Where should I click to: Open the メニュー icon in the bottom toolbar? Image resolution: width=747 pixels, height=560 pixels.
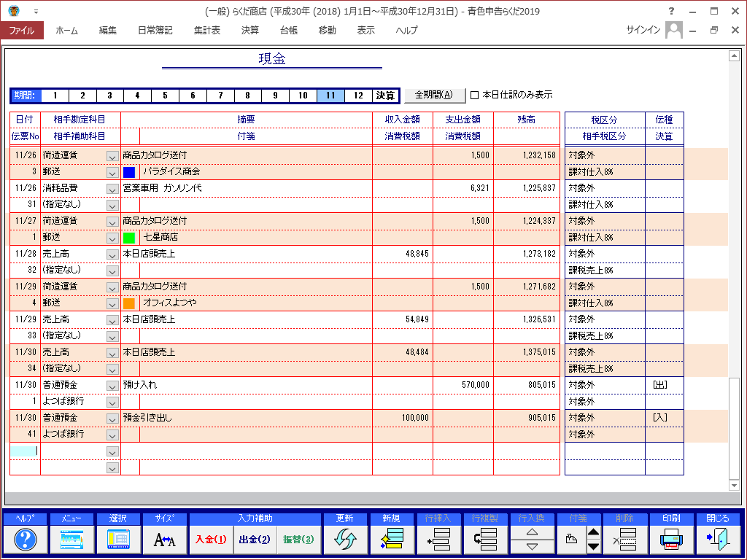click(x=71, y=540)
